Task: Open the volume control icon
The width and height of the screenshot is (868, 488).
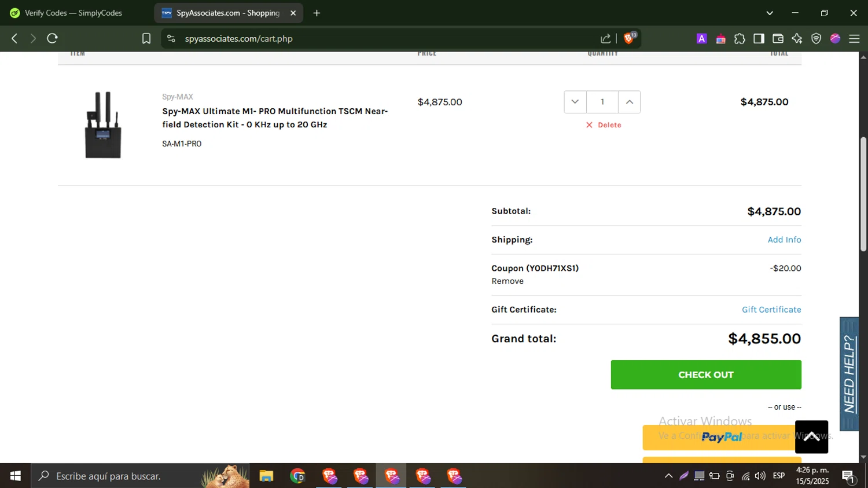Action: tap(760, 476)
